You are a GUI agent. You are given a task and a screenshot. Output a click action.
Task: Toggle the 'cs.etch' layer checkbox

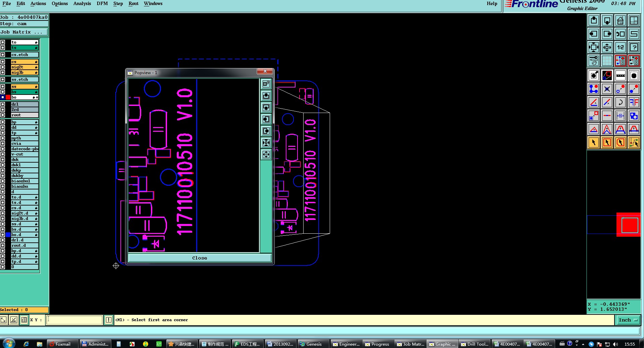click(x=3, y=55)
